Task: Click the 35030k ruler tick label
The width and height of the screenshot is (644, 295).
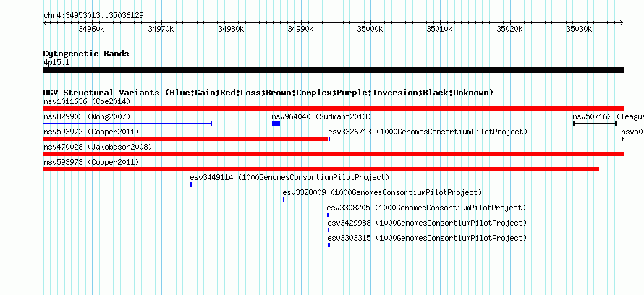Action: pyautogui.click(x=580, y=29)
